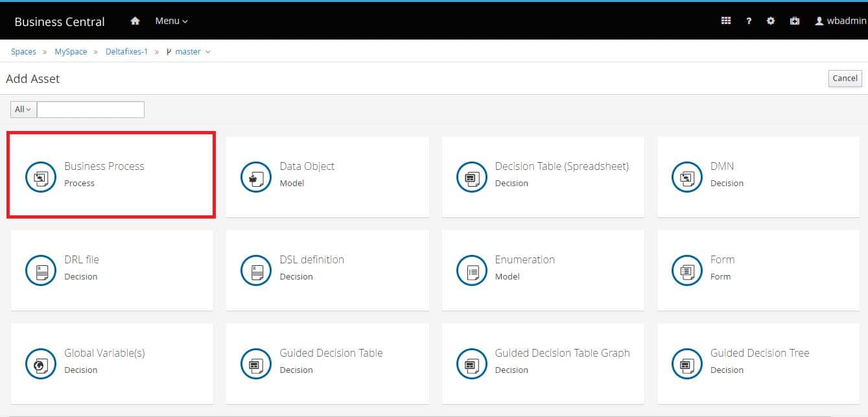868x417 pixels.
Task: Choose the Global Variable(s) globe icon
Action: click(x=41, y=364)
